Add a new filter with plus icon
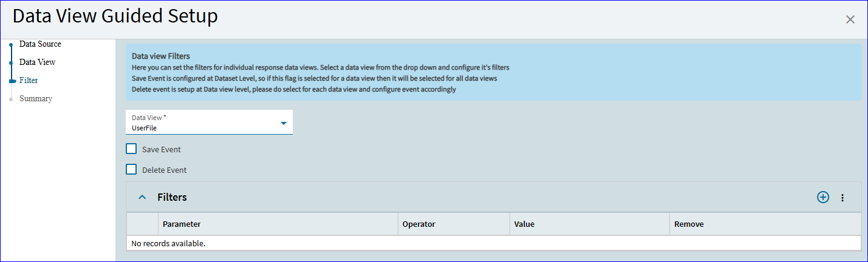This screenshot has height=262, width=868. coord(822,197)
